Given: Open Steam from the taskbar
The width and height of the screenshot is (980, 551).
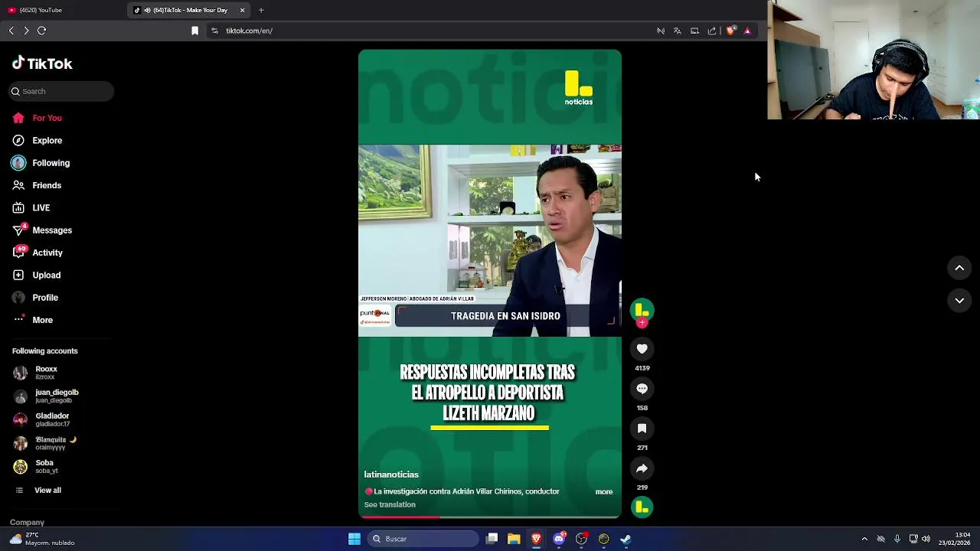Looking at the screenshot, I should (626, 539).
